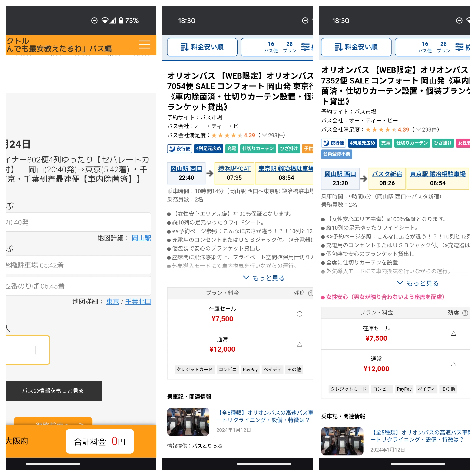The image size is (476, 476).
Task: Tap バスの情報をもっと見る button
Action: click(x=54, y=391)
